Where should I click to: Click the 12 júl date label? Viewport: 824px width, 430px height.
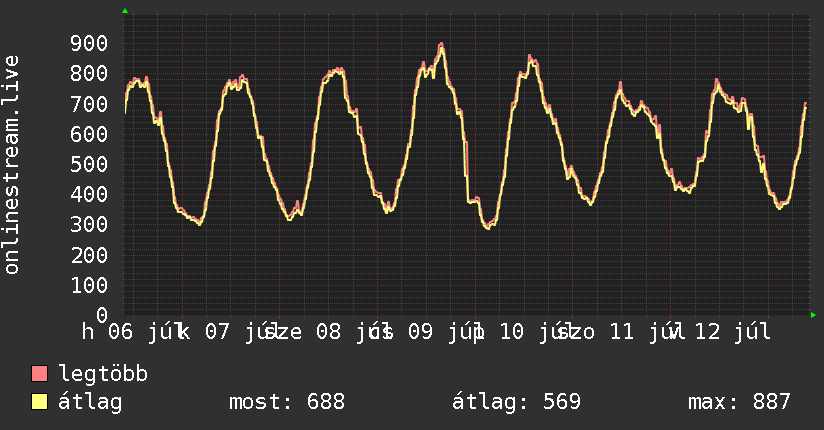pos(733,332)
